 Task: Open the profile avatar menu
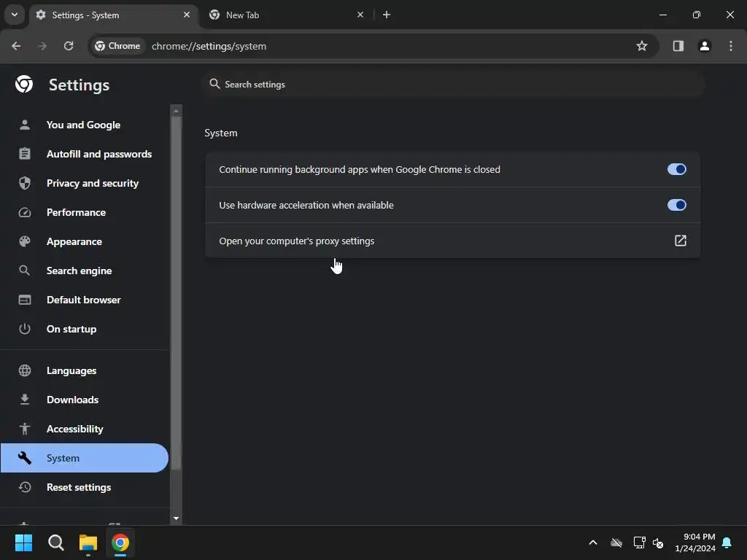pyautogui.click(x=704, y=46)
